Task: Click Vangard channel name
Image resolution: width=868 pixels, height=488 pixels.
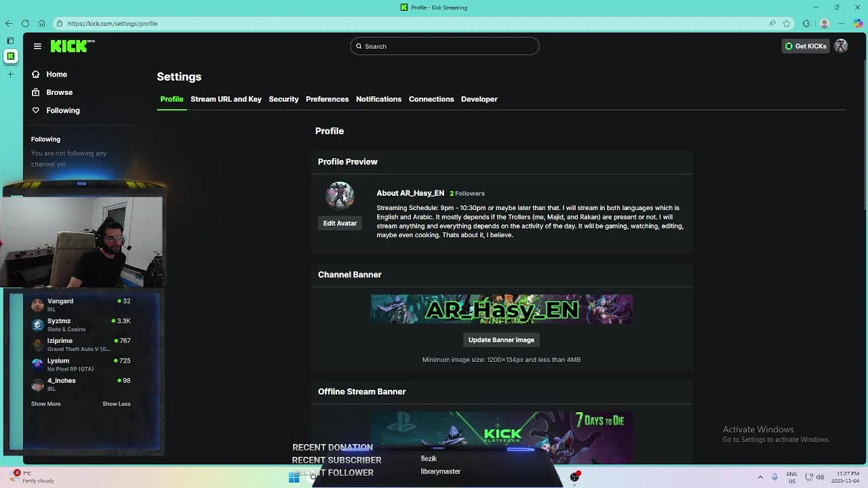Action: click(x=60, y=301)
